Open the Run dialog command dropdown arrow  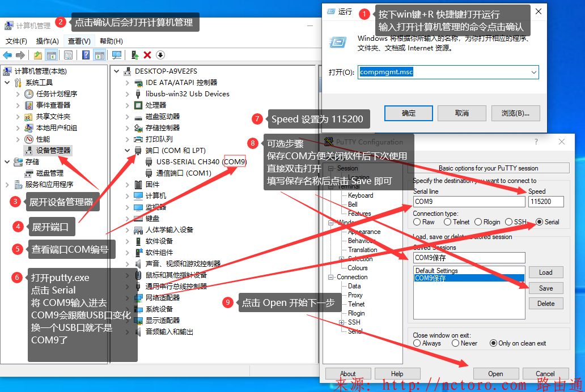[534, 73]
